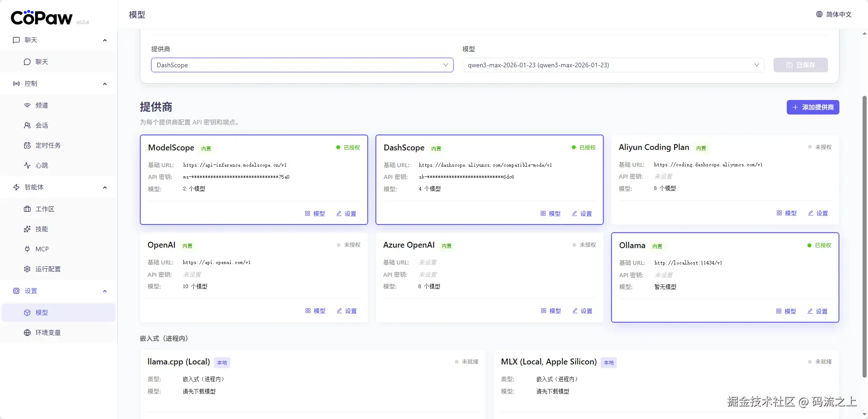Open the 频道 (Channels) sidebar icon

[x=27, y=105]
